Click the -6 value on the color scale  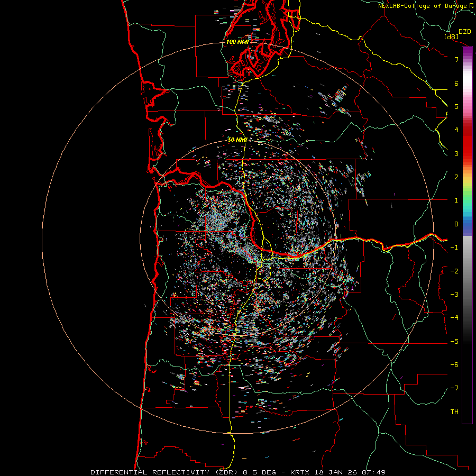click(454, 365)
